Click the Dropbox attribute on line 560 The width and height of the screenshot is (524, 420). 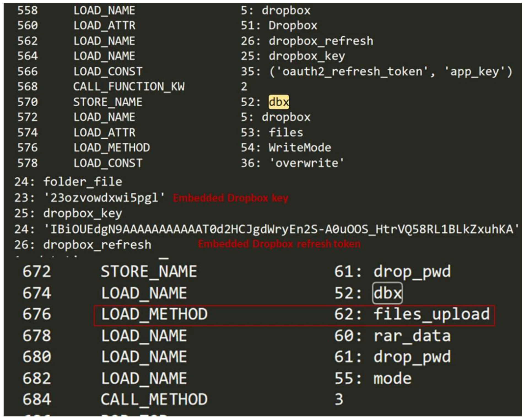pyautogui.click(x=293, y=26)
